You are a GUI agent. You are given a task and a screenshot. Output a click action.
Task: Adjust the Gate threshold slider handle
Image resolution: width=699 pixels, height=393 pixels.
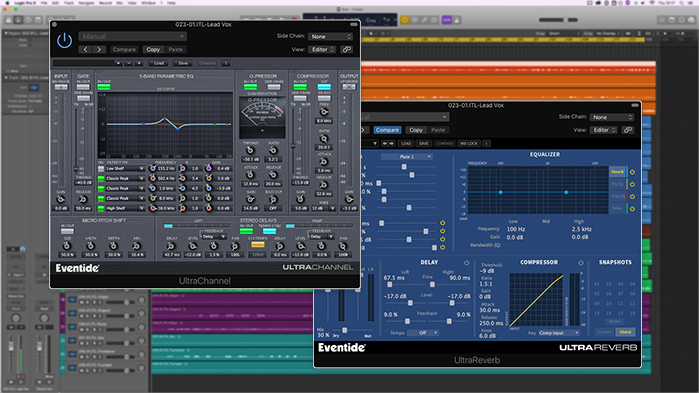click(76, 169)
